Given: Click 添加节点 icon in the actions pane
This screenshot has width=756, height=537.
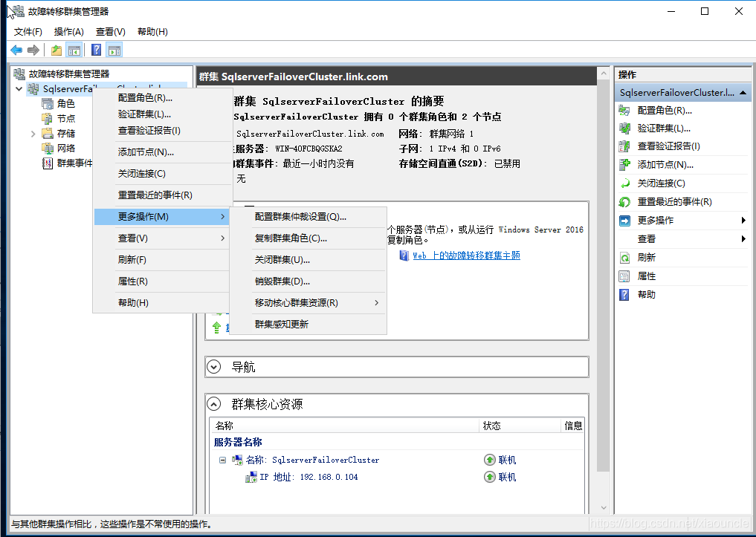Looking at the screenshot, I should click(x=625, y=165).
